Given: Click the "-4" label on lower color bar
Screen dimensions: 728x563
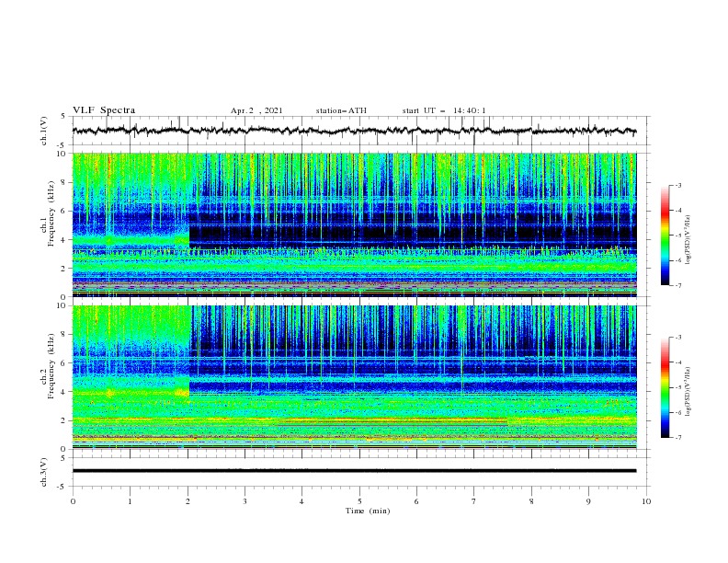Looking at the screenshot, I should point(678,362).
